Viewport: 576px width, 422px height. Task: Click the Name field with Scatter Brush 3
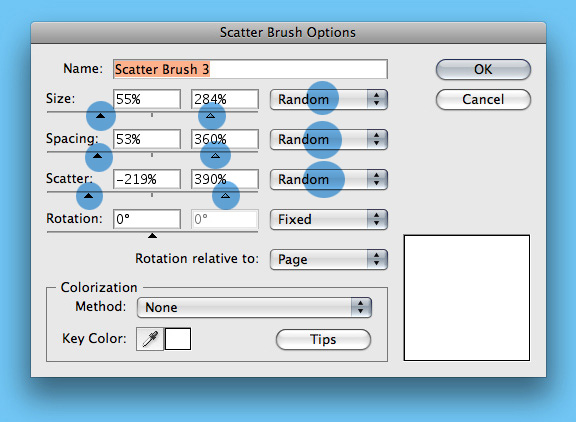coord(250,69)
